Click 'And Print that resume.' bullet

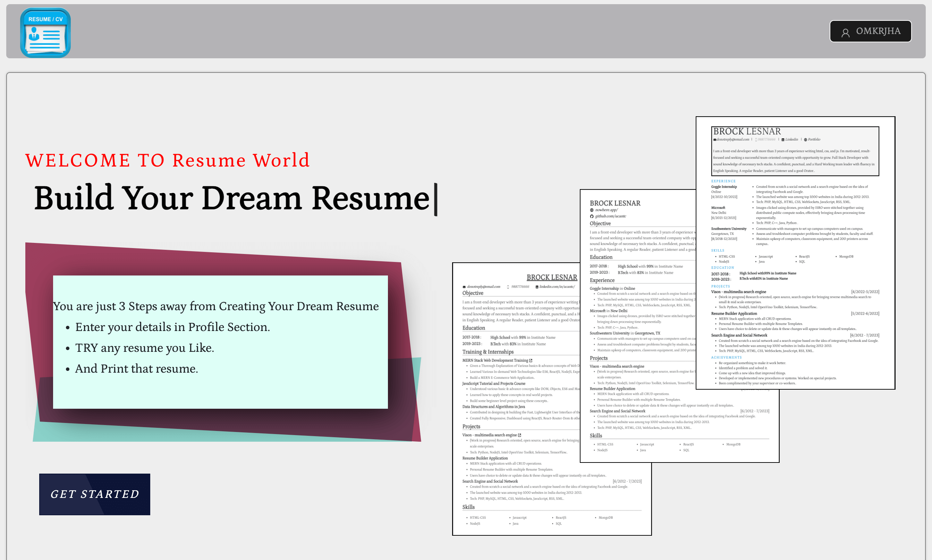click(137, 368)
